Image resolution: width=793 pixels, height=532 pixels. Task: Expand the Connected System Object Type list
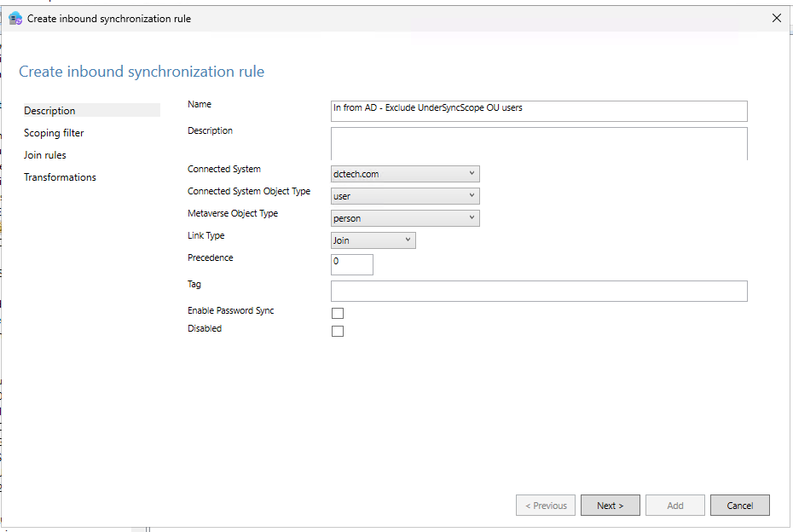[x=472, y=195]
